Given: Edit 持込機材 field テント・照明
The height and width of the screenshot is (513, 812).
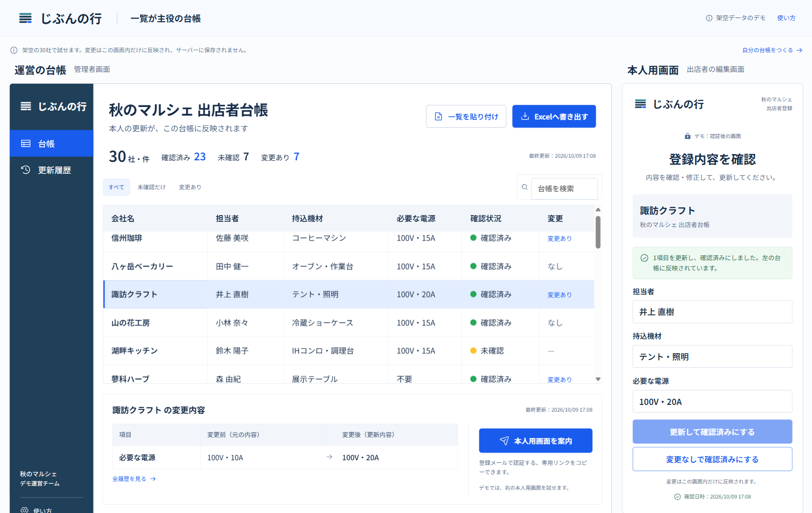Looking at the screenshot, I should 712,356.
